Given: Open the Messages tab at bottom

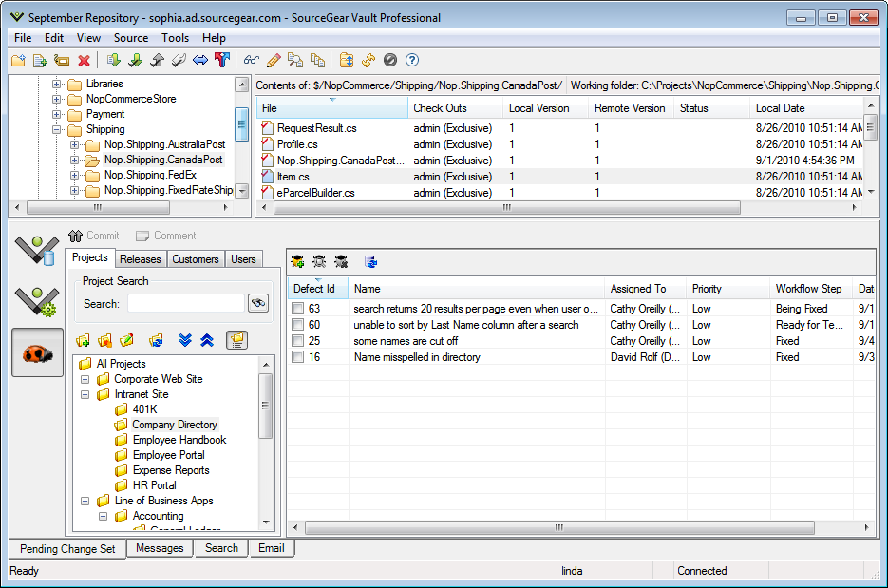Looking at the screenshot, I should [x=159, y=548].
